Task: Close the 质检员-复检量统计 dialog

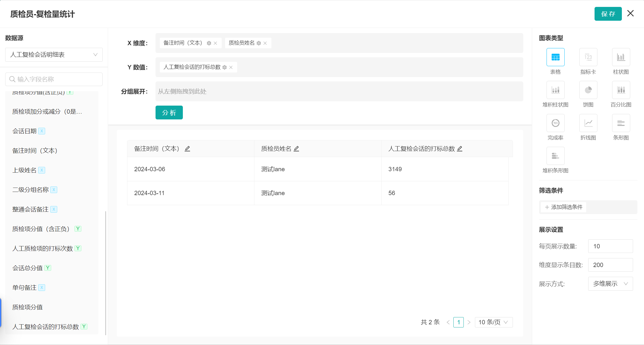Action: tap(630, 14)
